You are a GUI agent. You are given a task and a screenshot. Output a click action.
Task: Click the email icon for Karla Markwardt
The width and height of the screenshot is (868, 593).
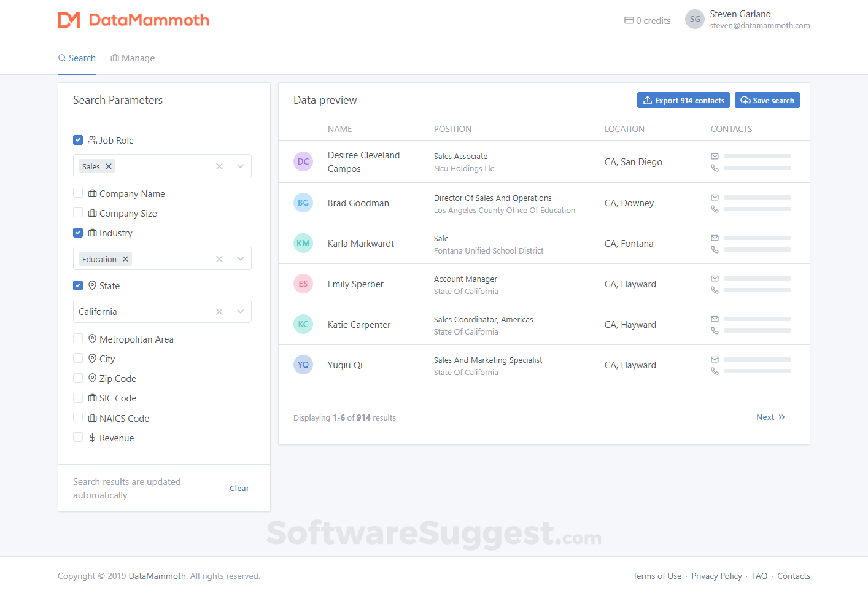715,238
